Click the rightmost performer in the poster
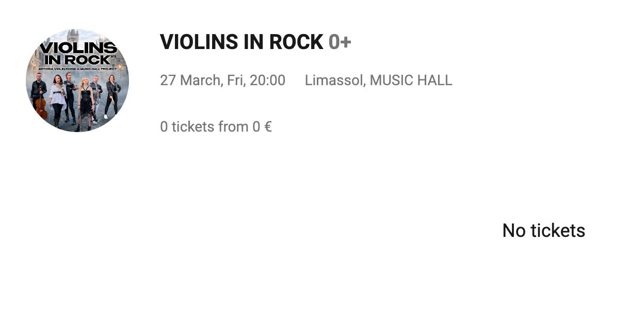Image resolution: width=644 pixels, height=320 pixels. click(x=112, y=95)
